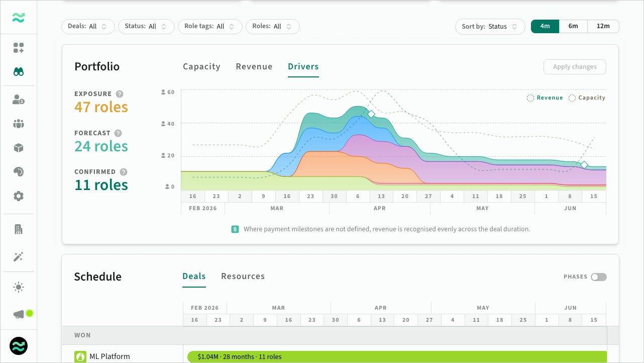Open the color palette icon in sidebar
Screen dimensions: 644x363
[x=19, y=172]
